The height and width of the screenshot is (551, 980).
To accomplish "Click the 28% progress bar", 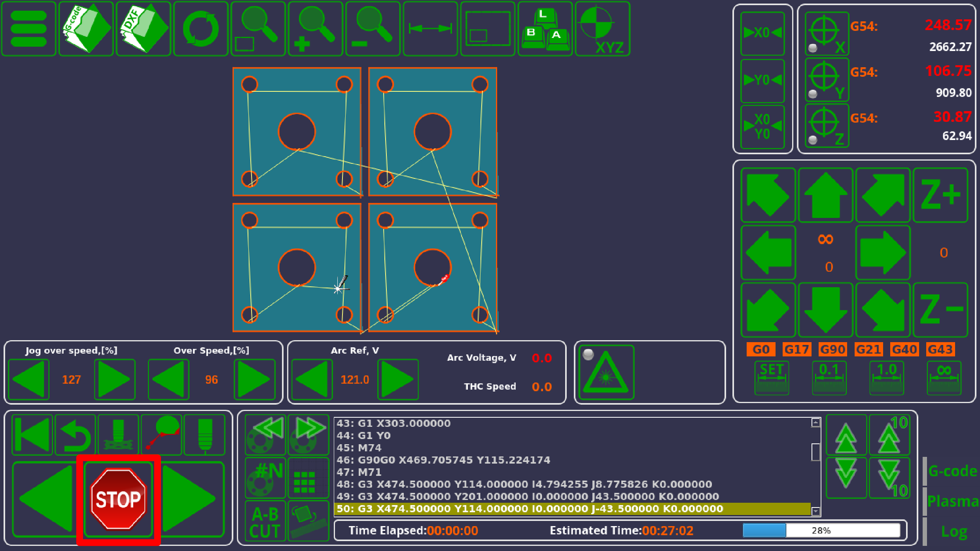I will coord(821,530).
